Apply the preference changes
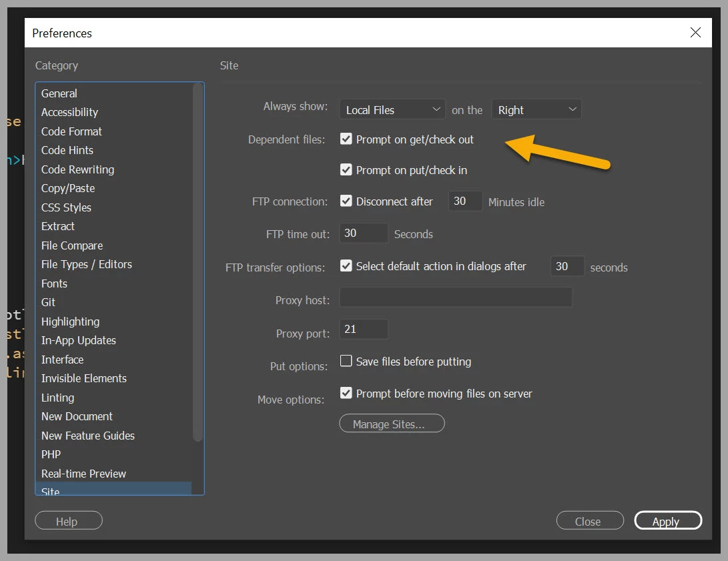 (x=668, y=520)
